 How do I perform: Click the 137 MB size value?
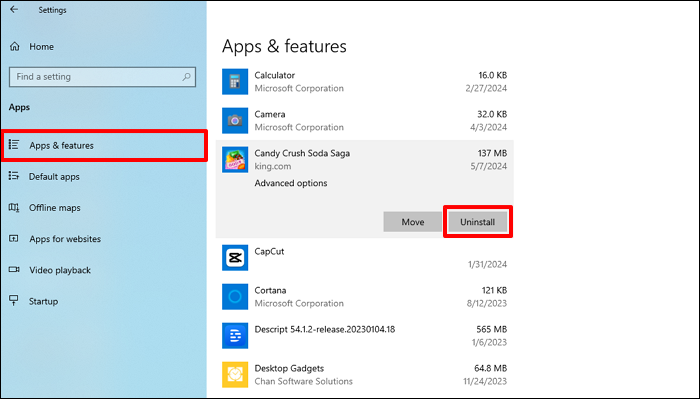point(492,153)
